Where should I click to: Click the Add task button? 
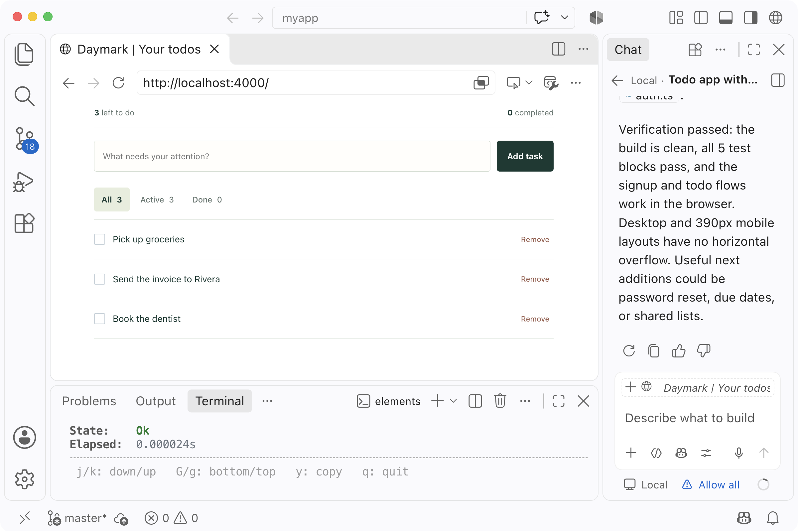[525, 156]
